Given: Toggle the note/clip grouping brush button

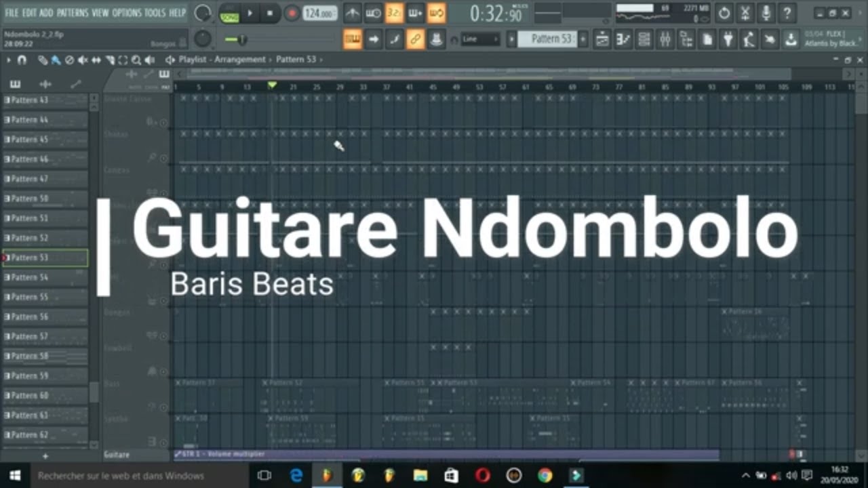Looking at the screenshot, I should click(394, 39).
